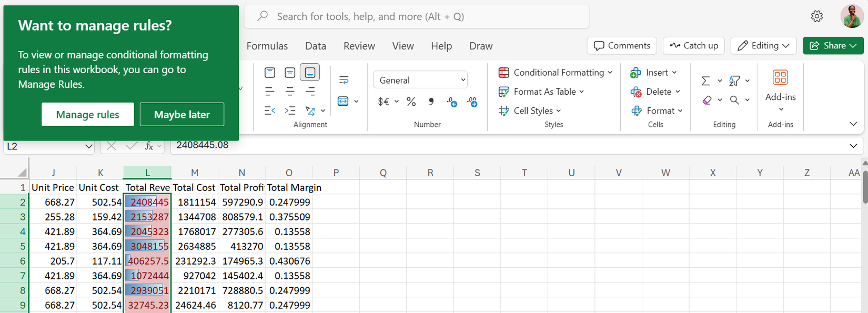
Task: Open the General number format dropdown
Action: click(420, 80)
